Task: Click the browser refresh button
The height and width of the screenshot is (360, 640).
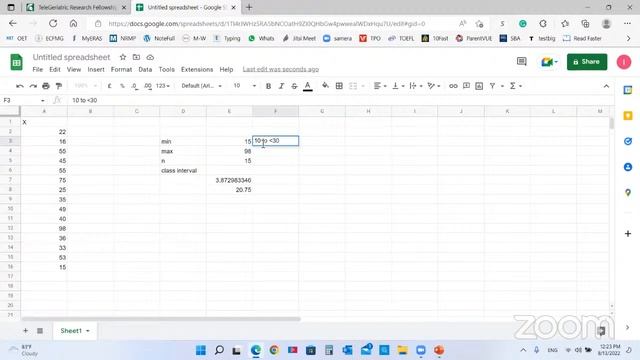Action: pos(53,24)
